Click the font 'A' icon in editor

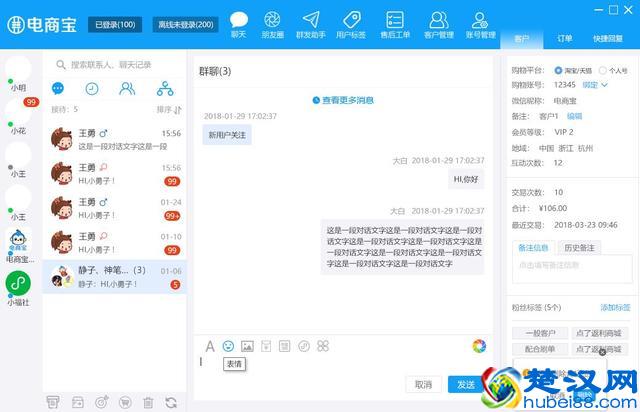(210, 346)
